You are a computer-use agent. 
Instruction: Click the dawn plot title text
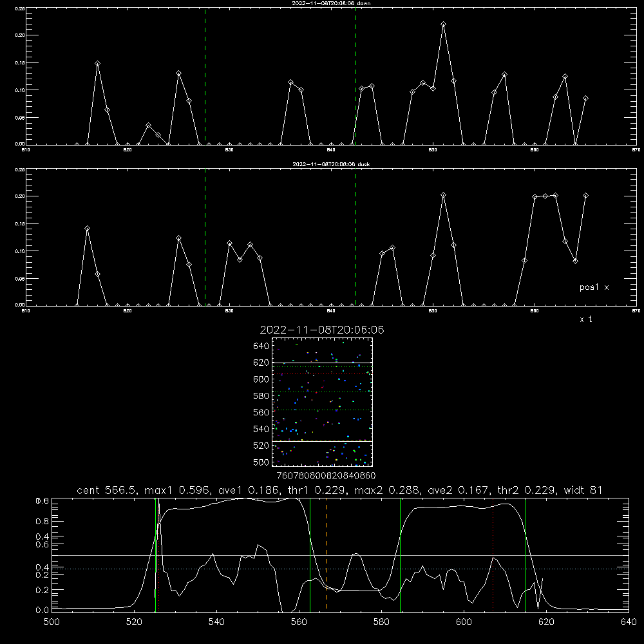pos(331,3)
